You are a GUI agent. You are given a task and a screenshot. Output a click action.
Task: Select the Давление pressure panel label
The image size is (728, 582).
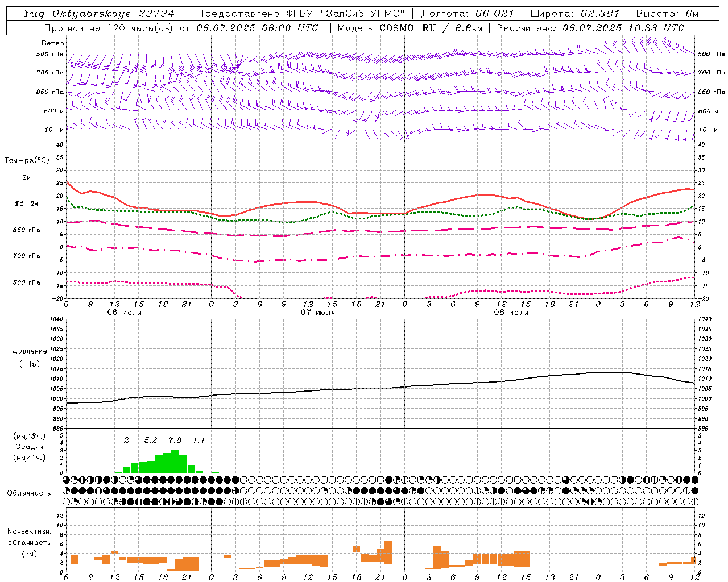(x=31, y=351)
